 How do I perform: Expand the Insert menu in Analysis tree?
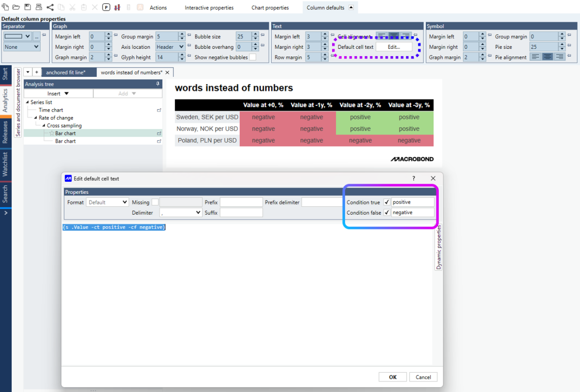[58, 93]
